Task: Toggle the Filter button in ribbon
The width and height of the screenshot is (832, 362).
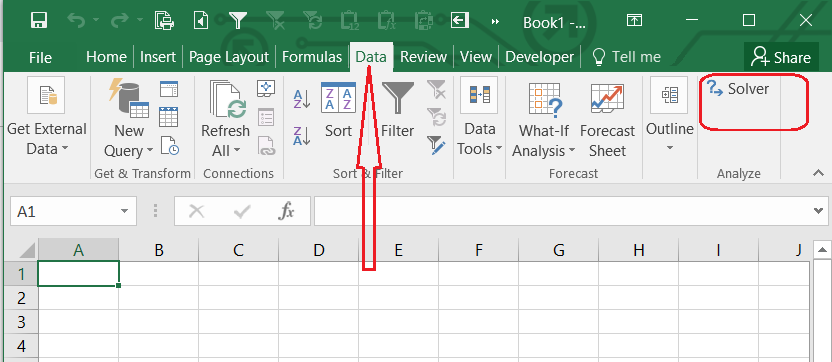Action: point(397,110)
